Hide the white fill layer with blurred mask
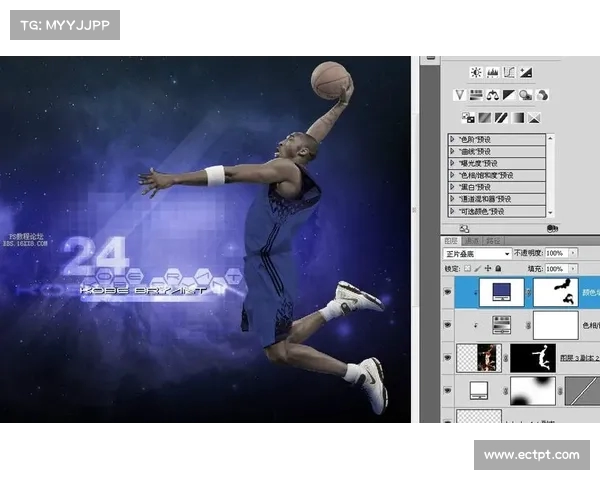 (x=448, y=390)
